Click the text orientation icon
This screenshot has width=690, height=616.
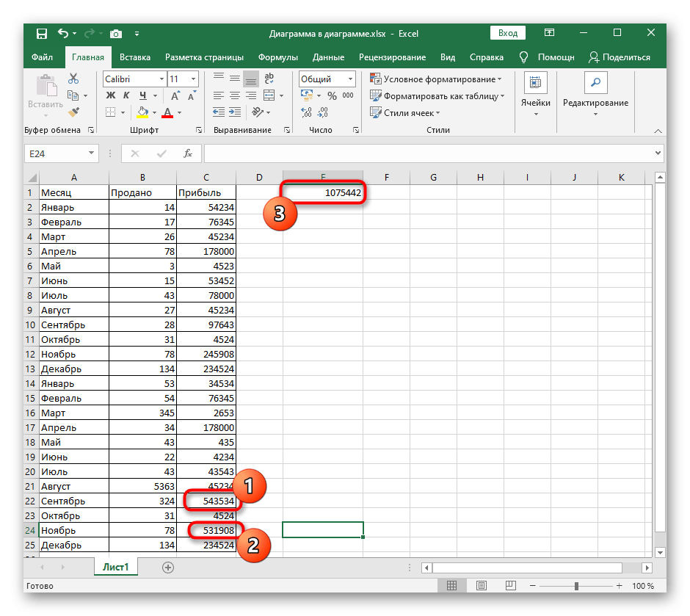coord(258,112)
